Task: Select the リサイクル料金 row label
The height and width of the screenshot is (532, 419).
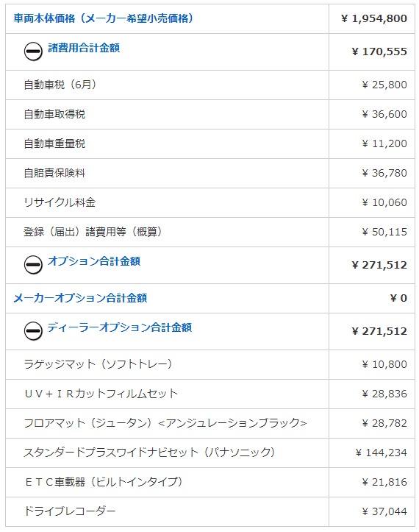Action: (x=60, y=202)
